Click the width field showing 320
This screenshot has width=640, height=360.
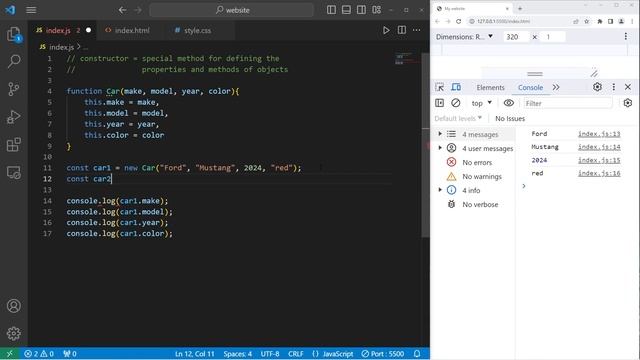[516, 37]
